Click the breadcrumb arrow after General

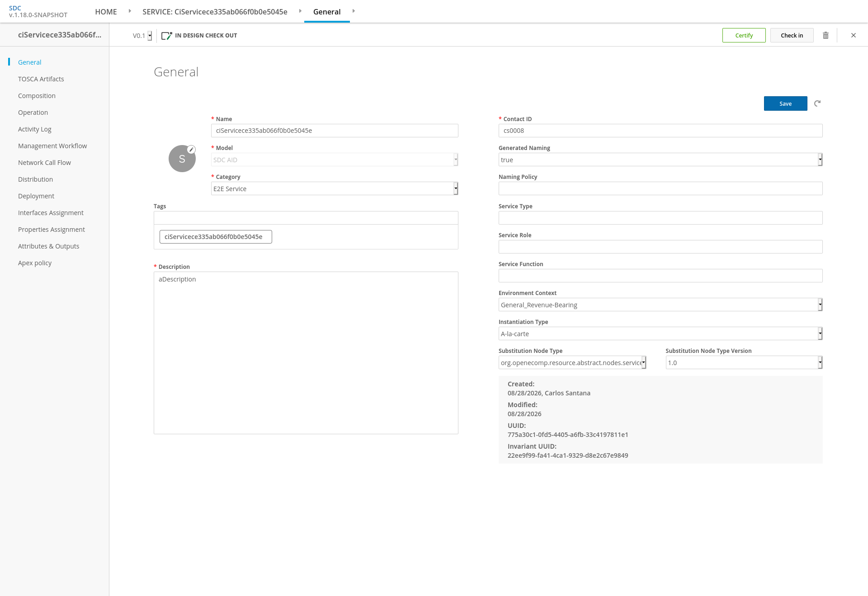click(x=354, y=11)
